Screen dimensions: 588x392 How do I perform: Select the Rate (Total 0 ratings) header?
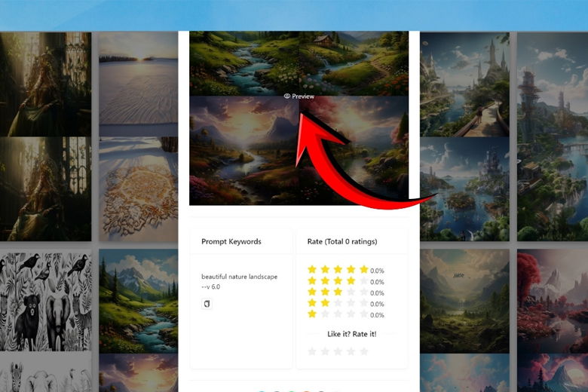(342, 241)
